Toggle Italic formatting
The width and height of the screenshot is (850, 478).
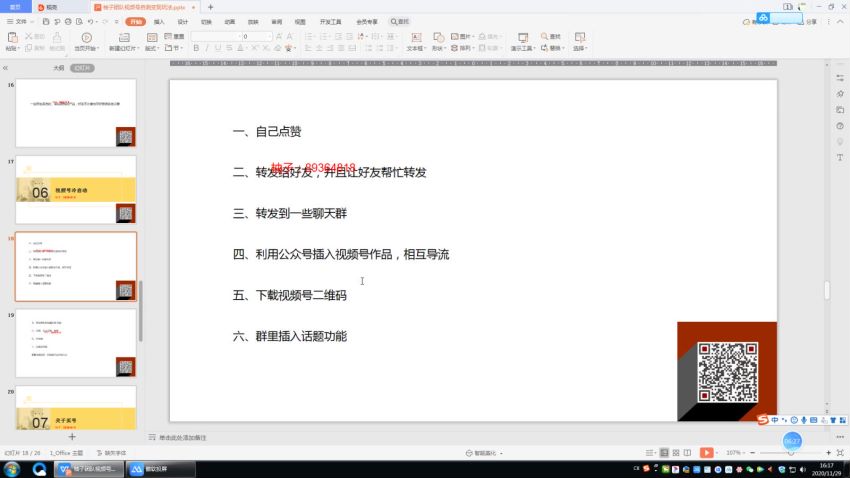(207, 48)
